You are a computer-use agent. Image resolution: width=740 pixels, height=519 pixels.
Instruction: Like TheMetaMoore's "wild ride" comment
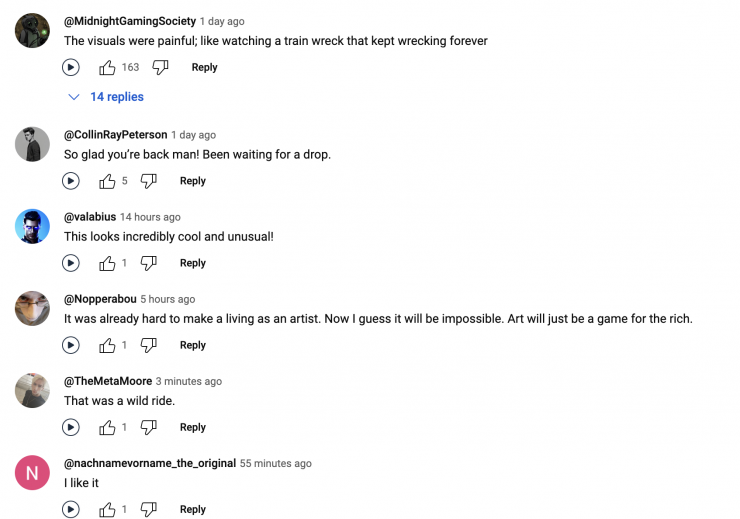coord(108,427)
